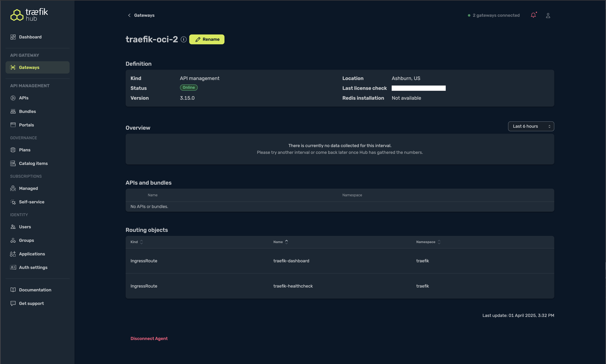This screenshot has height=364, width=606.
Task: Click the Disconnect Agent link
Action: (149, 338)
